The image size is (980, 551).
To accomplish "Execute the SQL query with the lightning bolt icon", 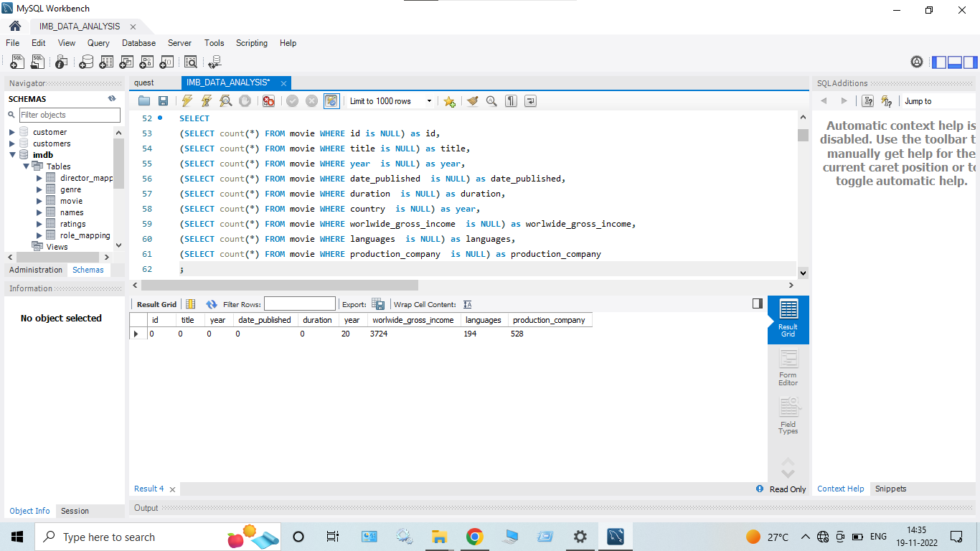I will [x=187, y=100].
